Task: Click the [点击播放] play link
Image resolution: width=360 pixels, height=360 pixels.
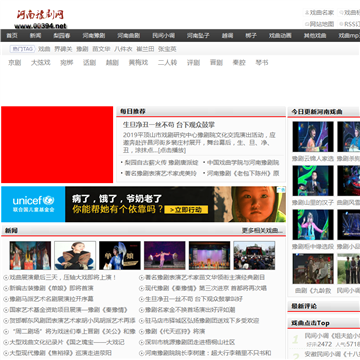Action: coord(172,150)
